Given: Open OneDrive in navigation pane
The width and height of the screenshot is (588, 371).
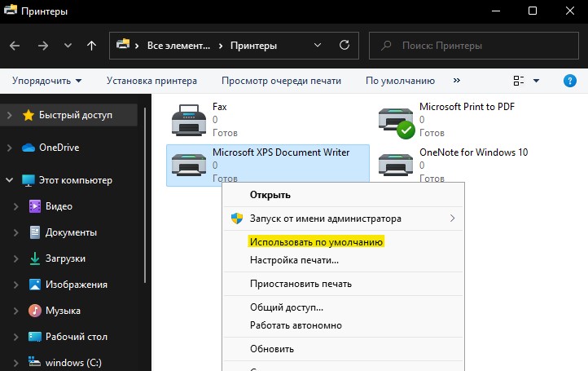Looking at the screenshot, I should (x=59, y=148).
